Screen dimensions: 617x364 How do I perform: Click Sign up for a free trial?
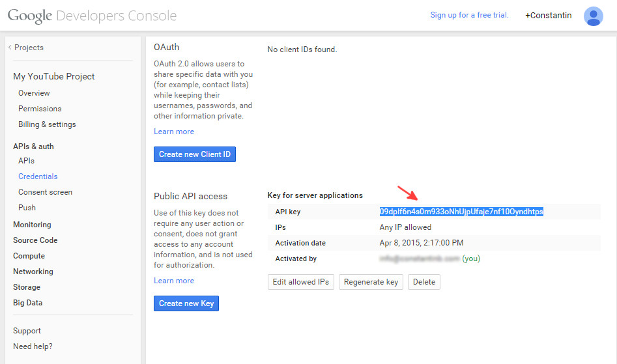[x=469, y=15]
